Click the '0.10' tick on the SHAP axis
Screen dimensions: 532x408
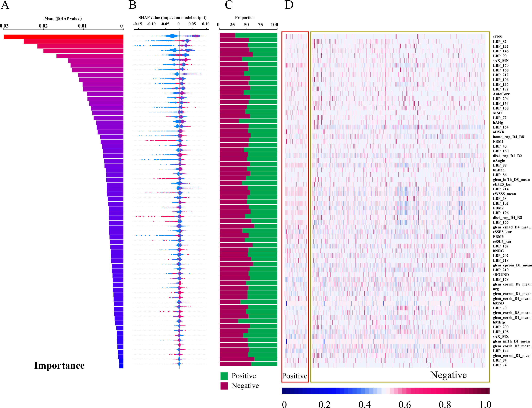click(x=206, y=24)
